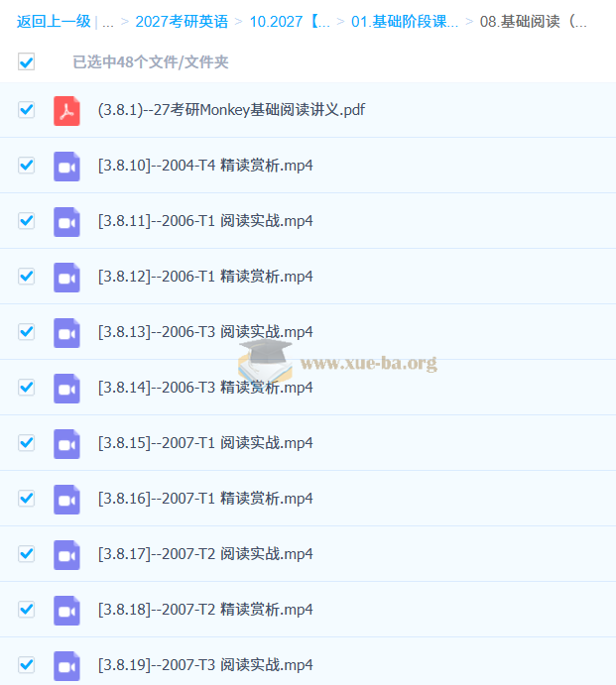The image size is (616, 685).
Task: Go to 2027考研英语 breadcrumb folder
Action: (x=182, y=22)
